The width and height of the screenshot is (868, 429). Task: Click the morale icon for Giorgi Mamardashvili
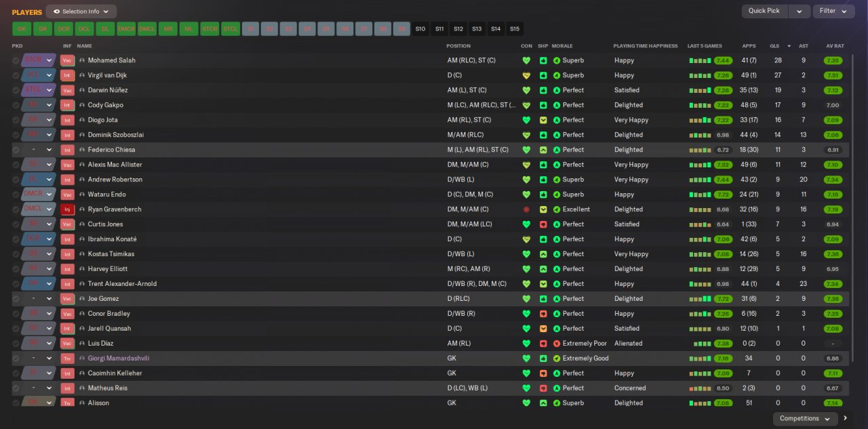(557, 359)
